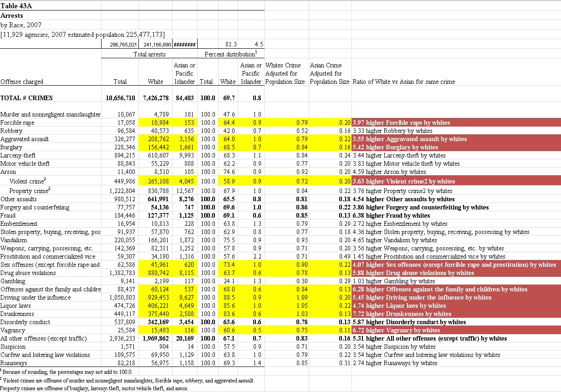Click the Property crime total 1,222,804
The image size is (561, 392).
point(122,191)
